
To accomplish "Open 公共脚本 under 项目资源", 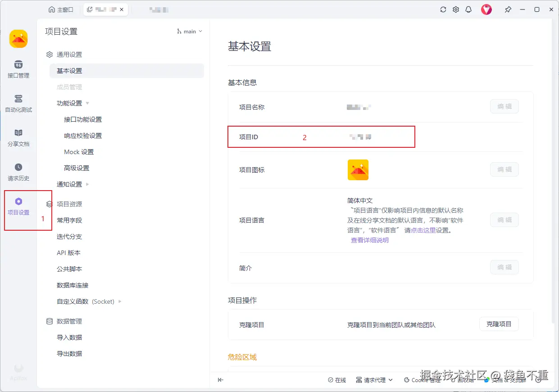I will [x=69, y=269].
